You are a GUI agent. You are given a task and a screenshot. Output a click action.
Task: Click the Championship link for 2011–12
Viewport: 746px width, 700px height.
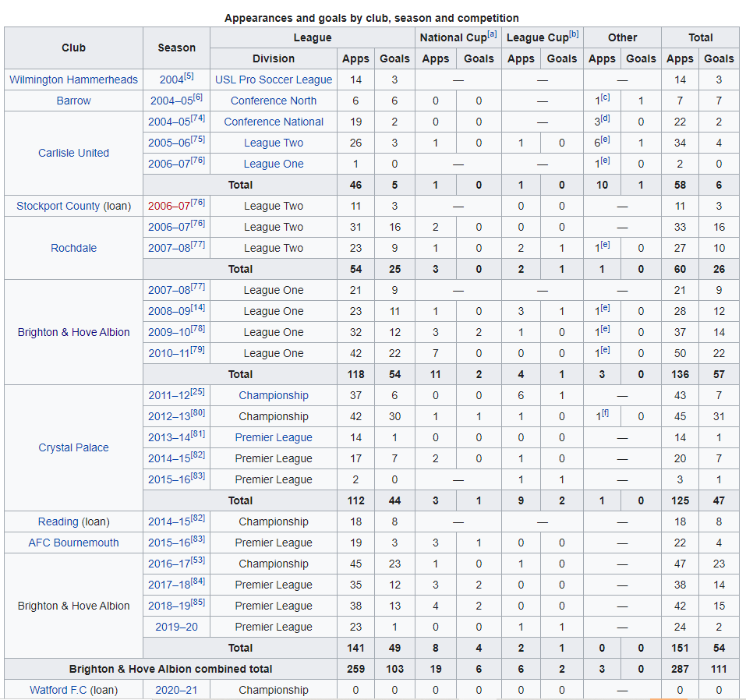[x=273, y=395]
